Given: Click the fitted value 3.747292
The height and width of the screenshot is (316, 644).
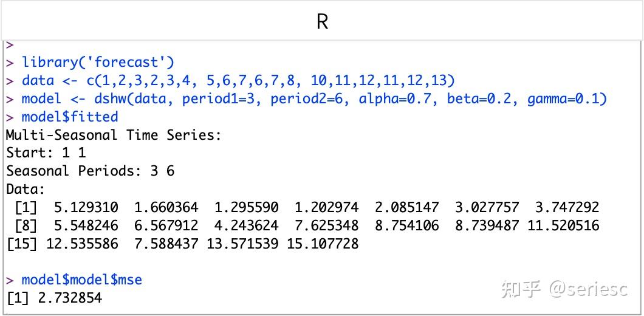Looking at the screenshot, I should (x=567, y=207).
